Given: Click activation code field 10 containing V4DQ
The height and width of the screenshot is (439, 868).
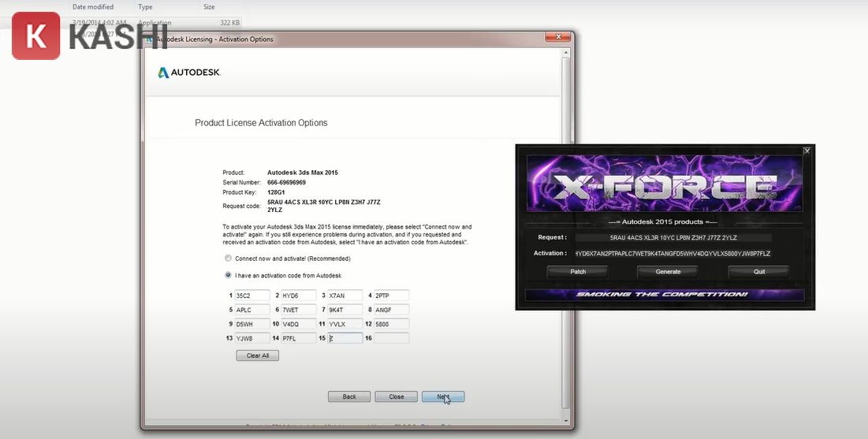Looking at the screenshot, I should 299,324.
